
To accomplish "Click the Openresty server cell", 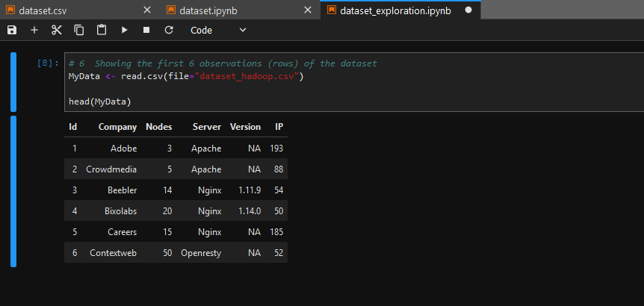I will click(201, 253).
